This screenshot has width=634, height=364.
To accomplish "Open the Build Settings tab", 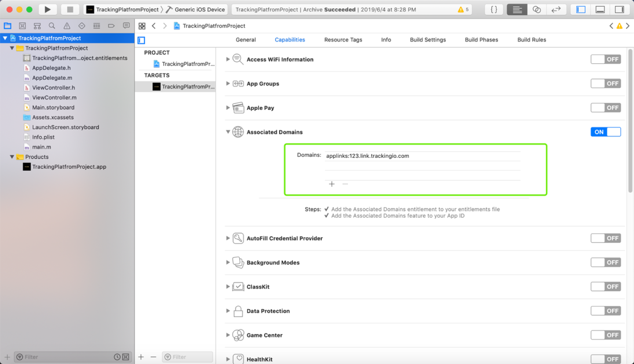I will click(x=428, y=40).
